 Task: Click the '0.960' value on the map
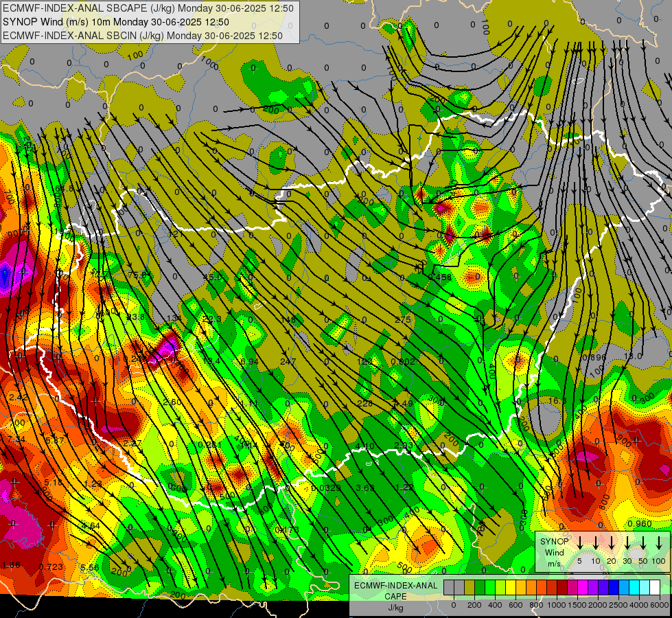(640, 524)
